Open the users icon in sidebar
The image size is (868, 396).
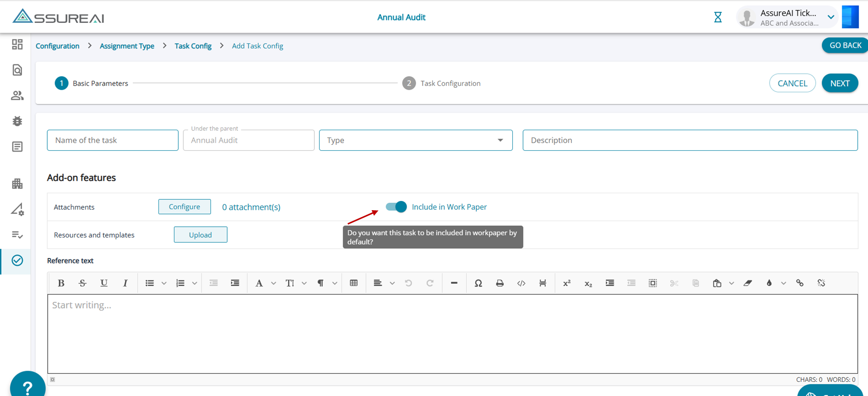(18, 96)
